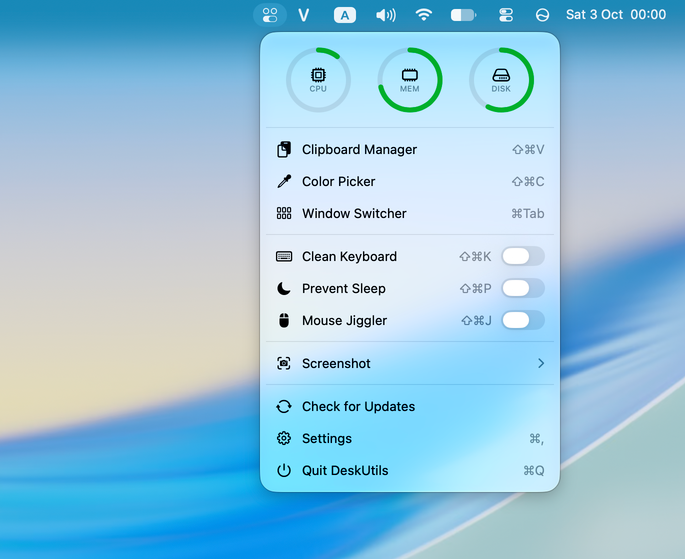Viewport: 685px width, 559px height.
Task: Expand the Screenshot submenu chevron
Action: (x=541, y=363)
